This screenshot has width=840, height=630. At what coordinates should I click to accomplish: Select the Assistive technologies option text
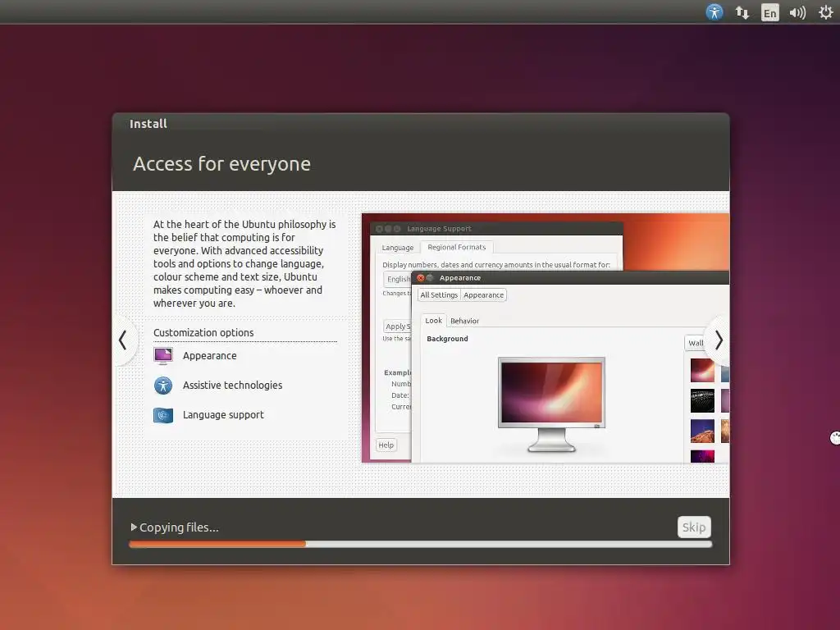click(232, 386)
